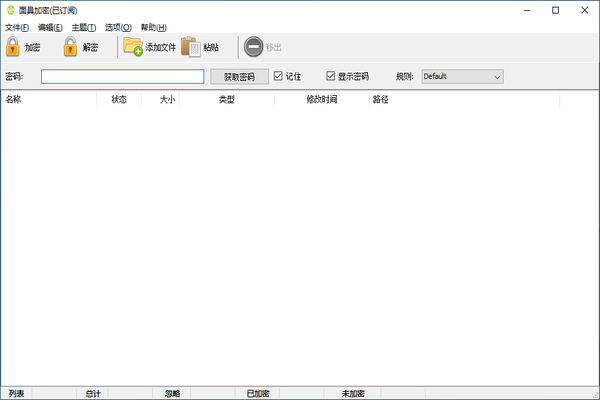Open the 编辑(E) menu
This screenshot has width=600, height=400.
[50, 28]
